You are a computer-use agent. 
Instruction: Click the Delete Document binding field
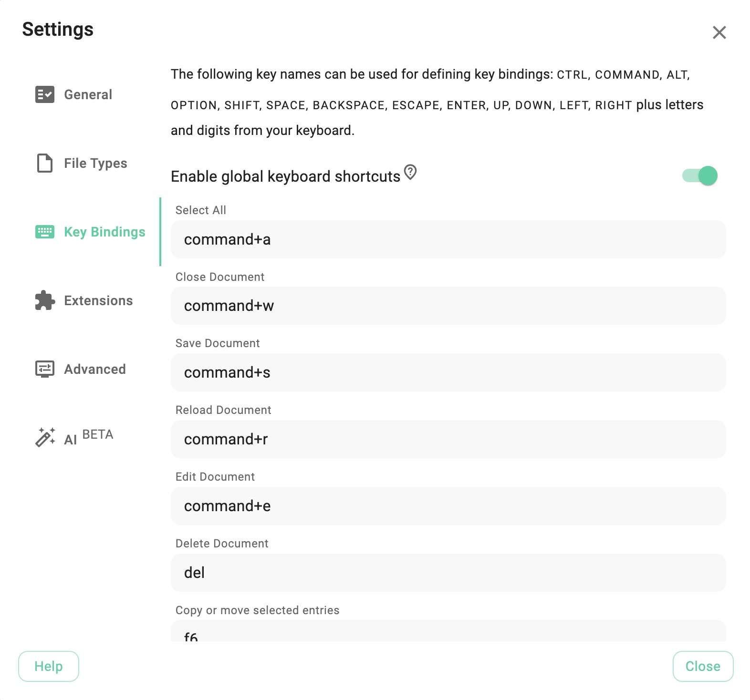click(448, 573)
